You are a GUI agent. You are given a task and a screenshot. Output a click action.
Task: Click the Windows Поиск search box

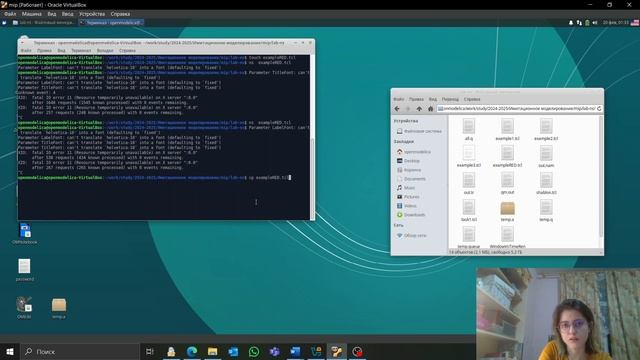(80, 351)
